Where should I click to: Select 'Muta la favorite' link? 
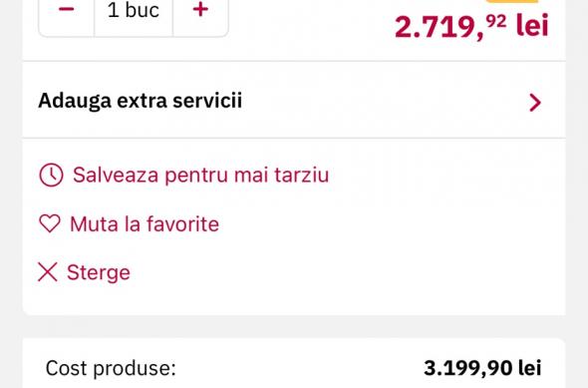click(145, 224)
